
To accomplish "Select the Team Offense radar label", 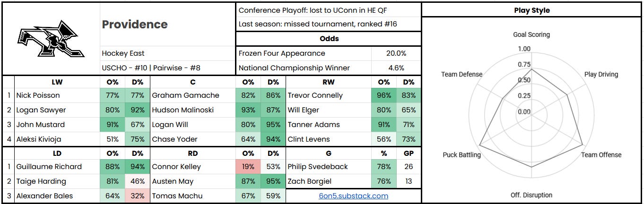I will pos(601,155).
